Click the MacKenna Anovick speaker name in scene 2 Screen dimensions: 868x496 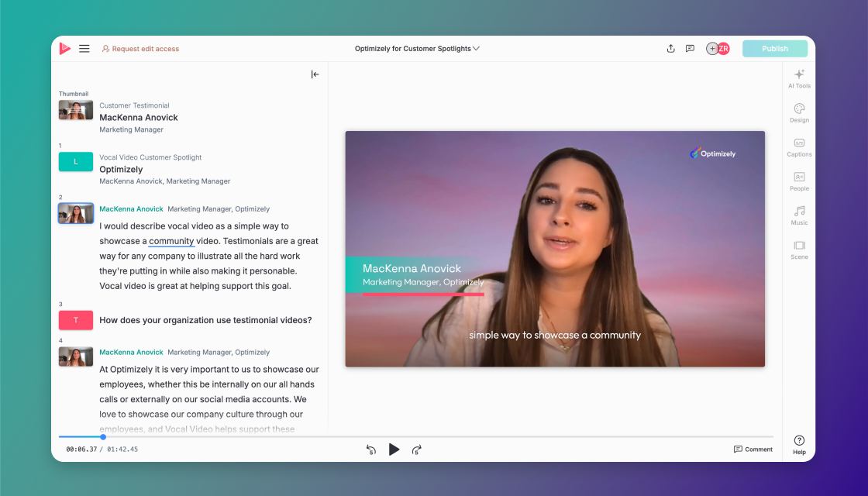(131, 208)
